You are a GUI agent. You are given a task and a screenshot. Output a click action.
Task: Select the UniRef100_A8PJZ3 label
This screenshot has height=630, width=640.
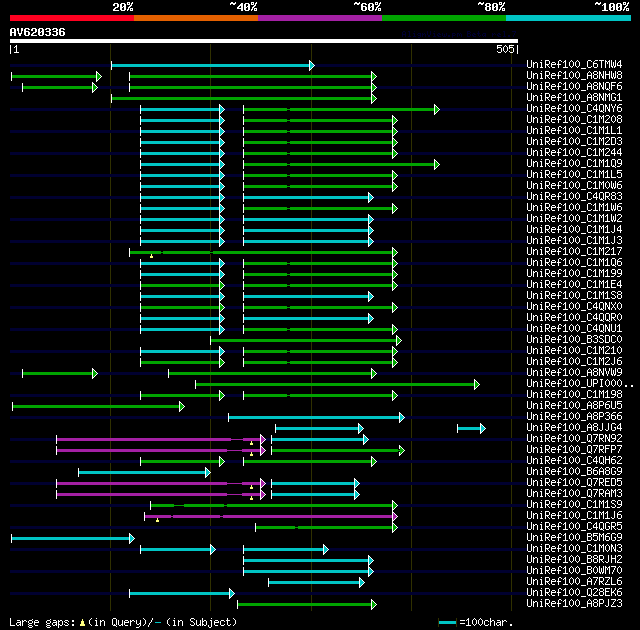(x=574, y=604)
